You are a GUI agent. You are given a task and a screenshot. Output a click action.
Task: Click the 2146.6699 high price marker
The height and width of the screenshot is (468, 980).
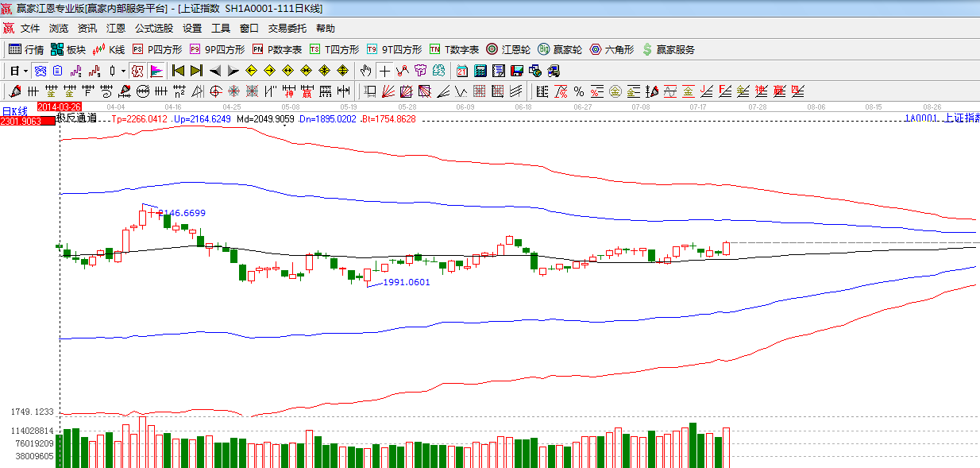click(x=182, y=213)
